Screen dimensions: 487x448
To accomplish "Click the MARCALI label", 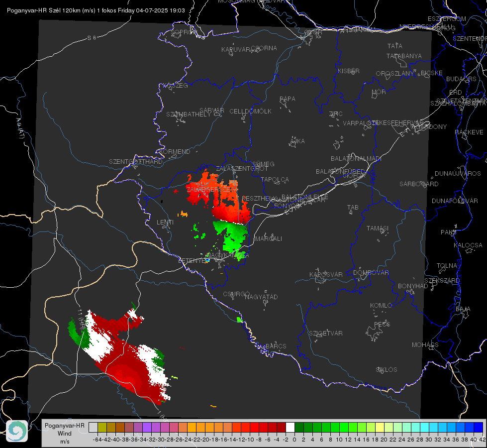I will click(x=269, y=239).
